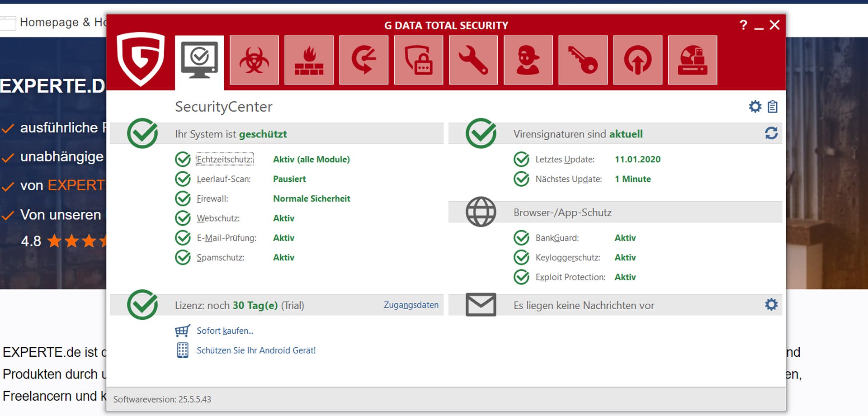Screen dimensions: 868x416
Task: Open settings for Nachrichten via gear icon
Action: [x=771, y=305]
